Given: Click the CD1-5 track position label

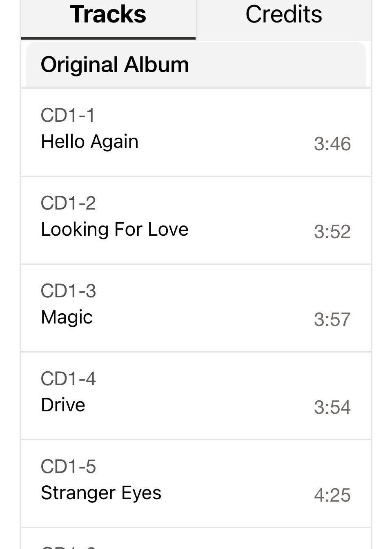Looking at the screenshot, I should 68,466.
